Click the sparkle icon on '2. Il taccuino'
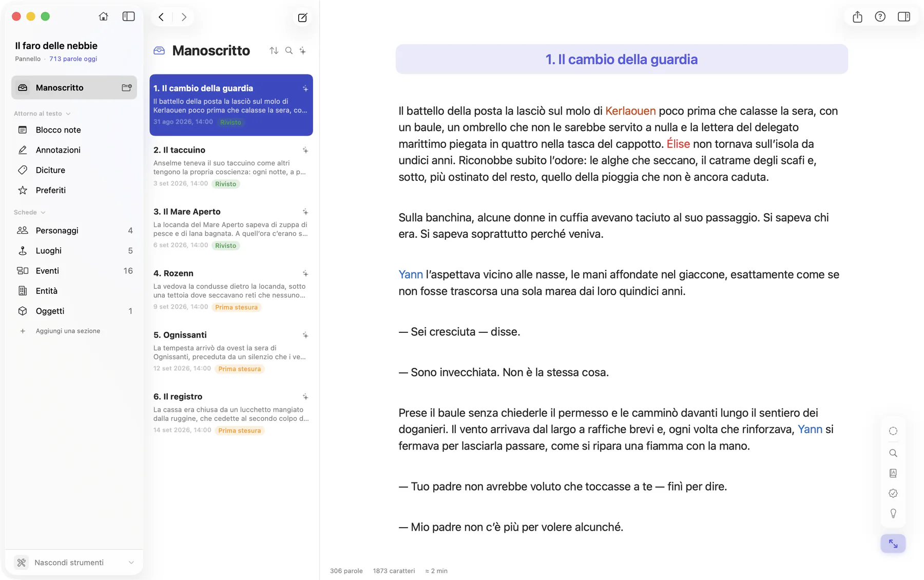This screenshot has height=580, width=924. 305,151
